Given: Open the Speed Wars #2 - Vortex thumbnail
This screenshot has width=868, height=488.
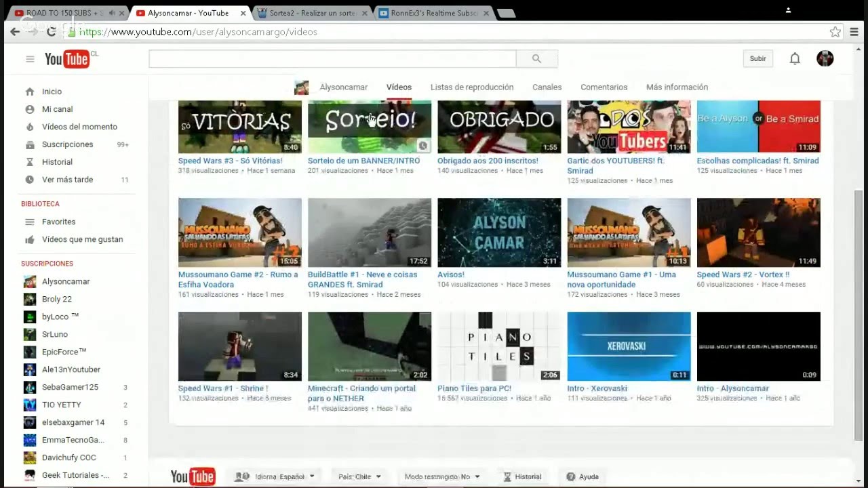Looking at the screenshot, I should tap(758, 232).
